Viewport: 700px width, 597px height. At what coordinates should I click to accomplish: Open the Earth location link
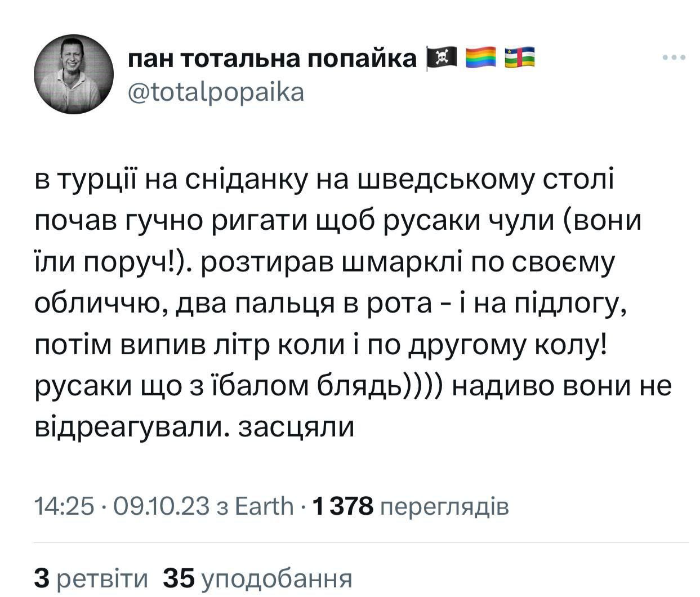point(264,506)
